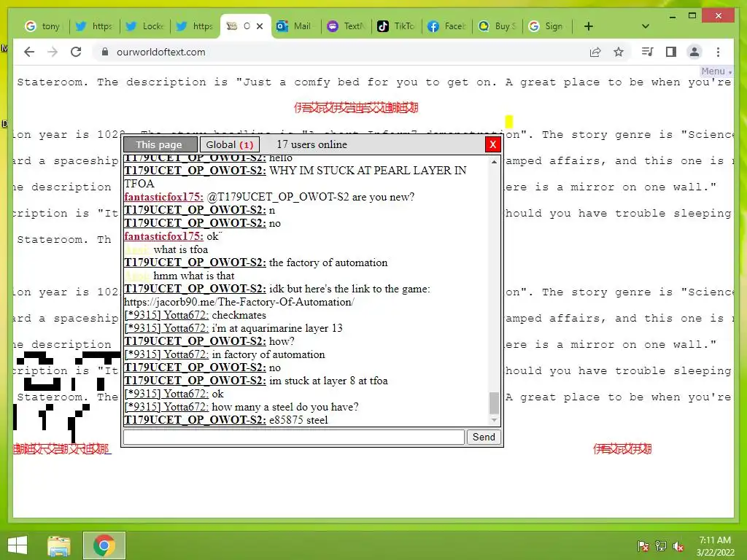Viewport: 747px width, 560px height.
Task: Open File Explorer from the taskbar
Action: (x=59, y=545)
